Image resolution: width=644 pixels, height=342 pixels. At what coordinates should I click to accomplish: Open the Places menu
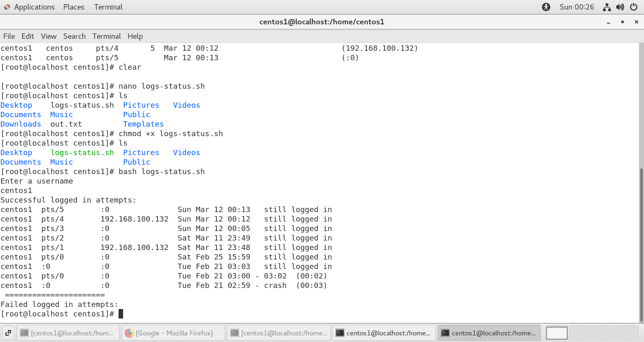click(x=74, y=7)
